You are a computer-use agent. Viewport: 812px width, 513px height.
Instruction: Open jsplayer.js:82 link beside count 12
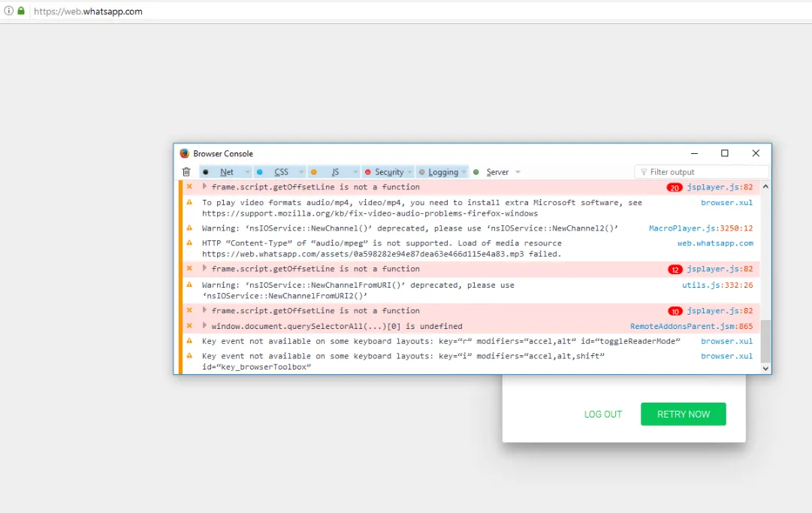720,269
